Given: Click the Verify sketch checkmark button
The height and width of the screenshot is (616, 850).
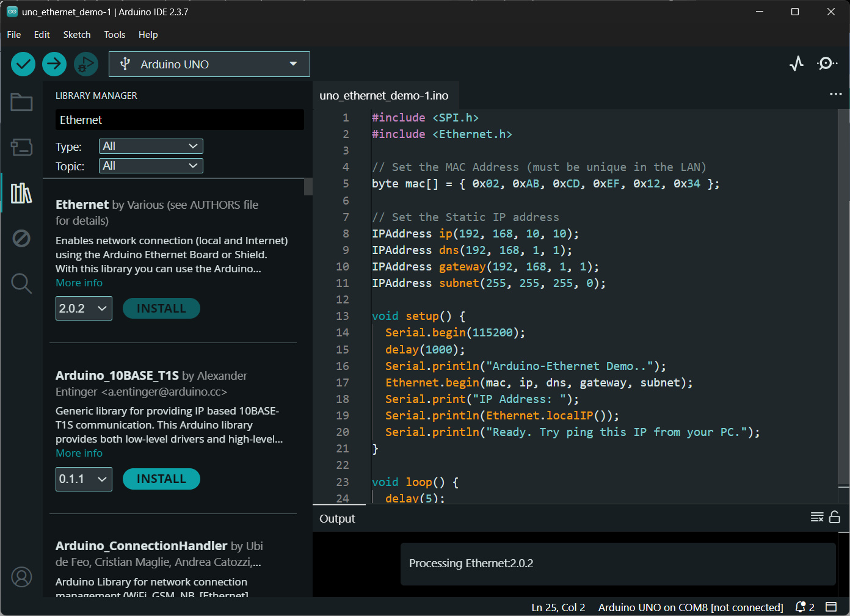Looking at the screenshot, I should [23, 64].
